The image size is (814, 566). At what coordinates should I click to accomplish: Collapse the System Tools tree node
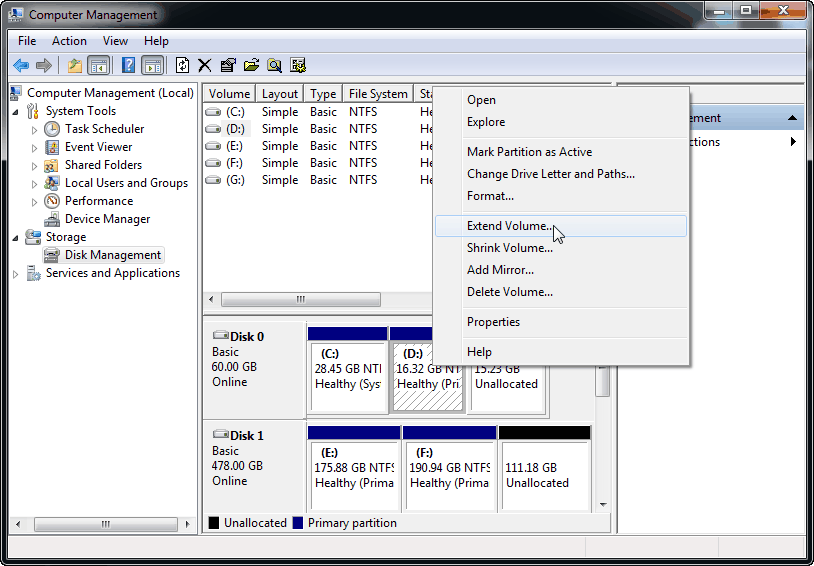click(x=16, y=111)
